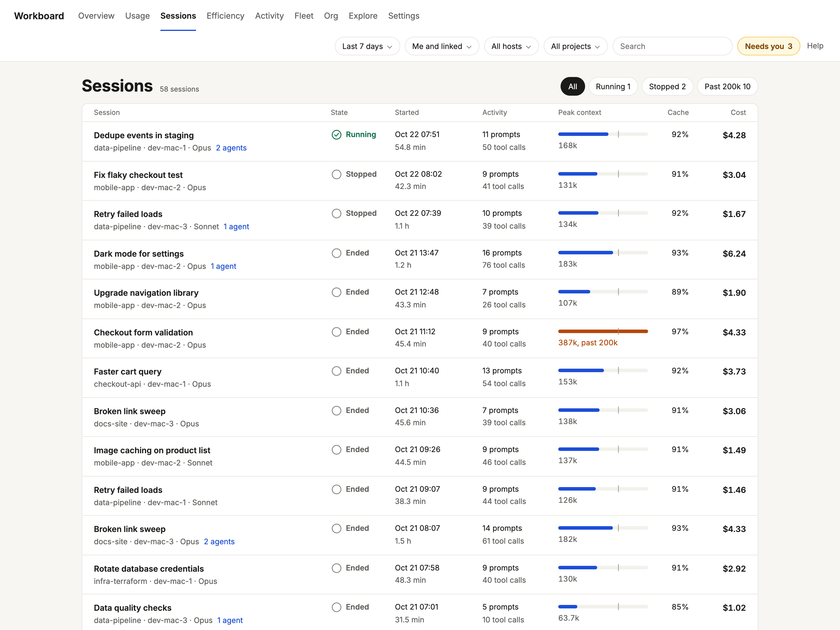
Task: Click the Ended circle icon for Image caching on product list
Action: pos(337,450)
